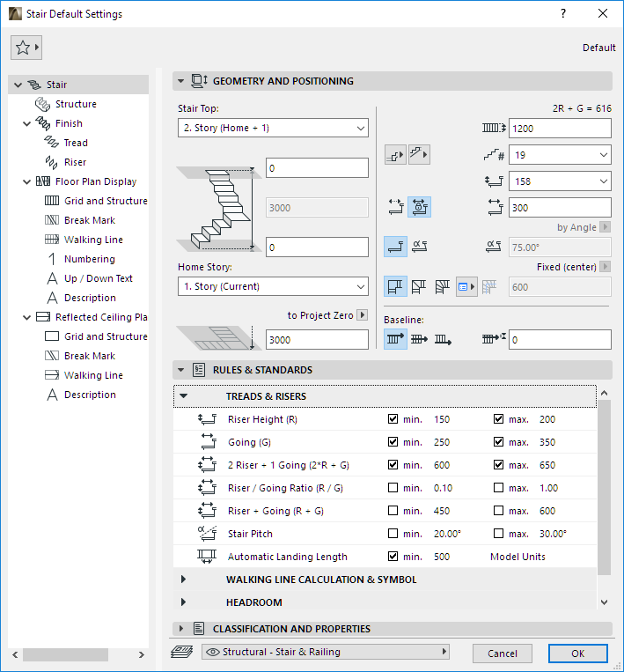The image size is (624, 672).
Task: Select the first highlighted stair symbol icon
Action: (x=395, y=287)
